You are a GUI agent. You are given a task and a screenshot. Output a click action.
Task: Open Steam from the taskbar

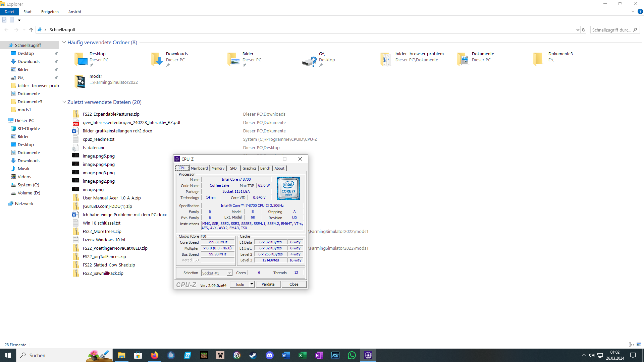point(254,355)
